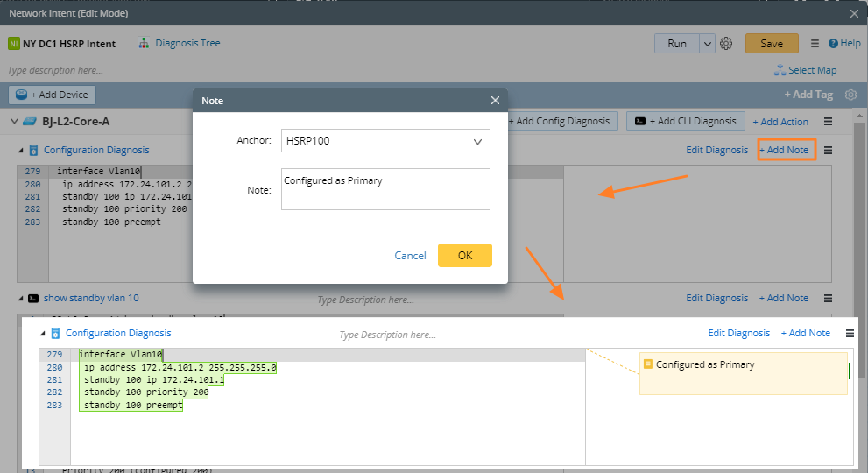
Task: Collapse the upper Configuration Diagnosis section
Action: [20, 150]
